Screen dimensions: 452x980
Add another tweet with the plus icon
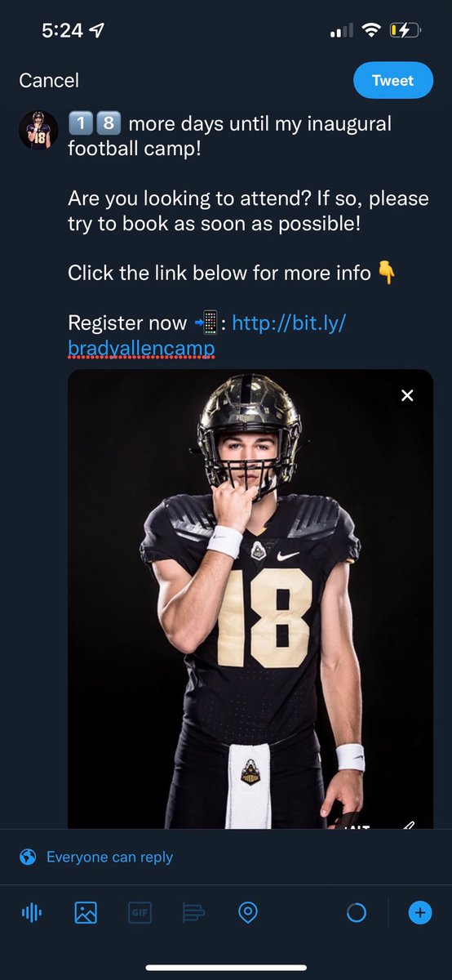pyautogui.click(x=420, y=912)
